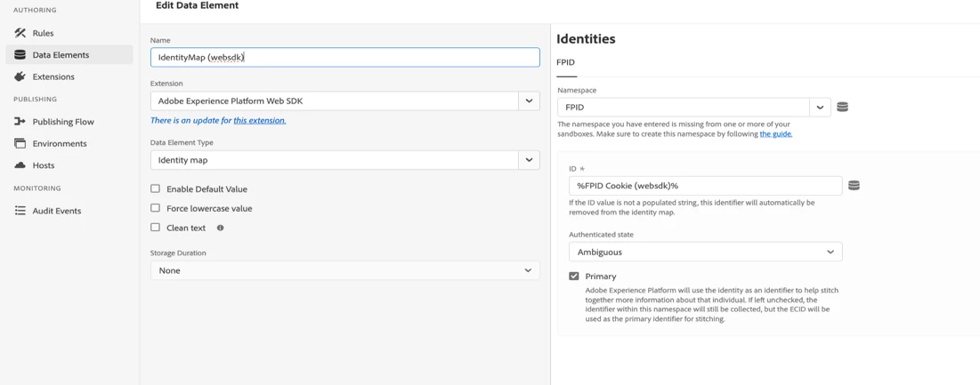Open data element picker beside Namespace field
This screenshot has width=980, height=385.
pos(842,107)
